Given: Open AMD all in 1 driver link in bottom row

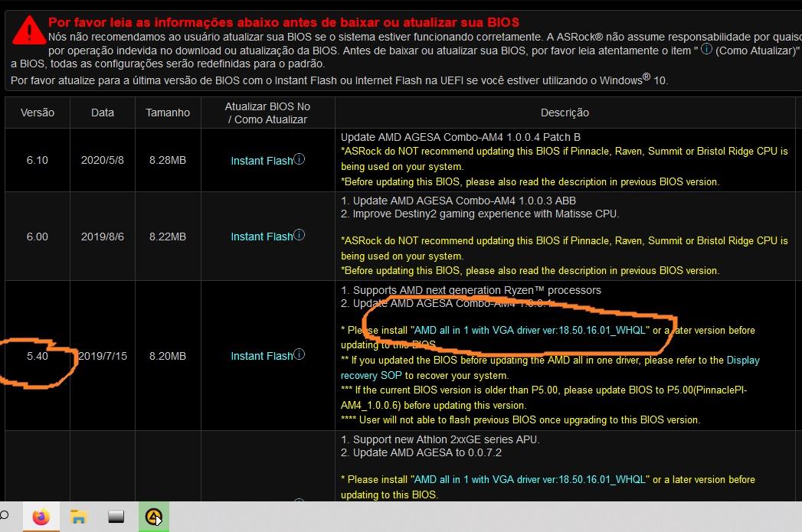Looking at the screenshot, I should point(529,479).
